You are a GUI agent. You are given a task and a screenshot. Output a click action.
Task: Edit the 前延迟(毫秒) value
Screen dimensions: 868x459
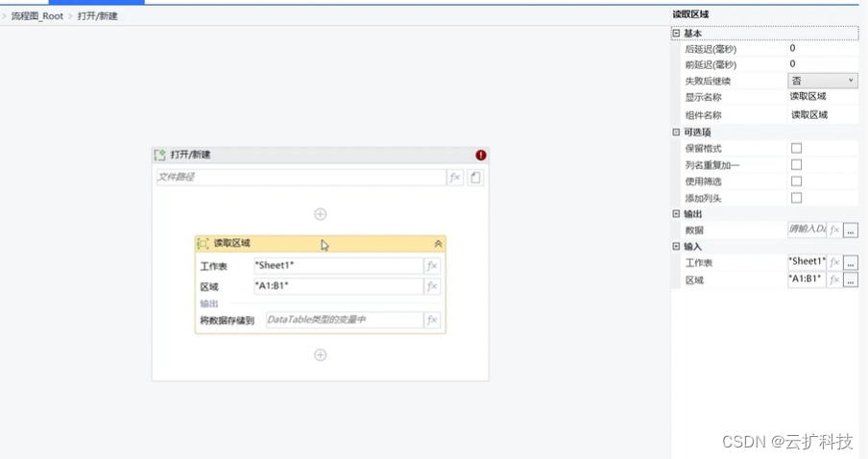pyautogui.click(x=823, y=64)
